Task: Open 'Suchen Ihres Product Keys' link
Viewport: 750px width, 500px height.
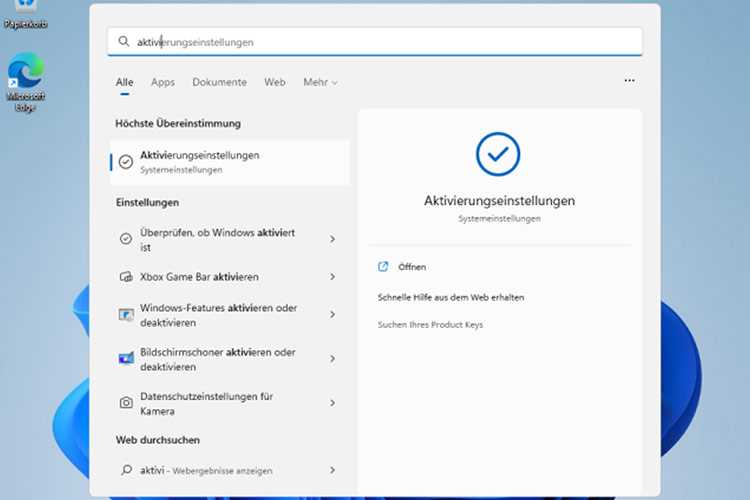Action: click(x=430, y=325)
